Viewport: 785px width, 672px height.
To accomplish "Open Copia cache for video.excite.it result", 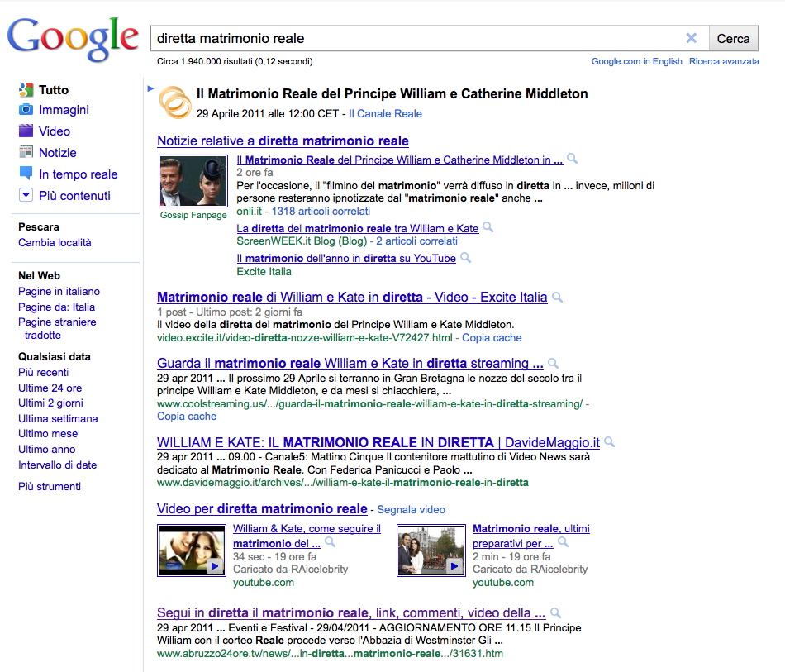I will click(x=492, y=337).
